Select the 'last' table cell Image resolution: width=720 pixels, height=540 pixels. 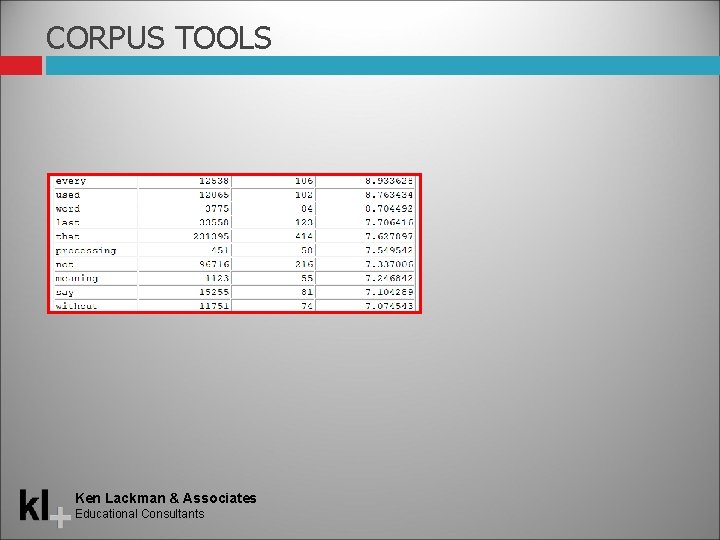[96, 222]
